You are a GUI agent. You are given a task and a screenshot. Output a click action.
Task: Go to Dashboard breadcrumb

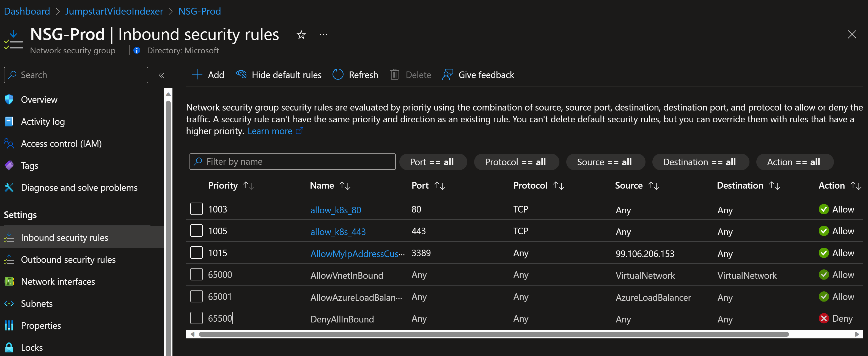(27, 11)
